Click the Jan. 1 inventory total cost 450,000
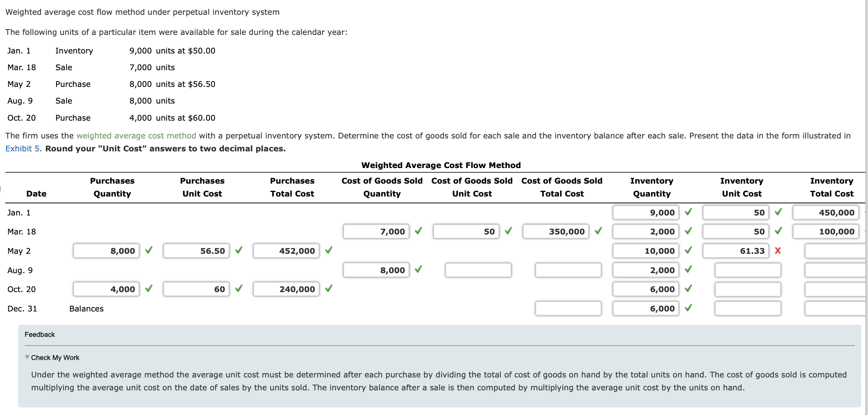 (x=825, y=212)
